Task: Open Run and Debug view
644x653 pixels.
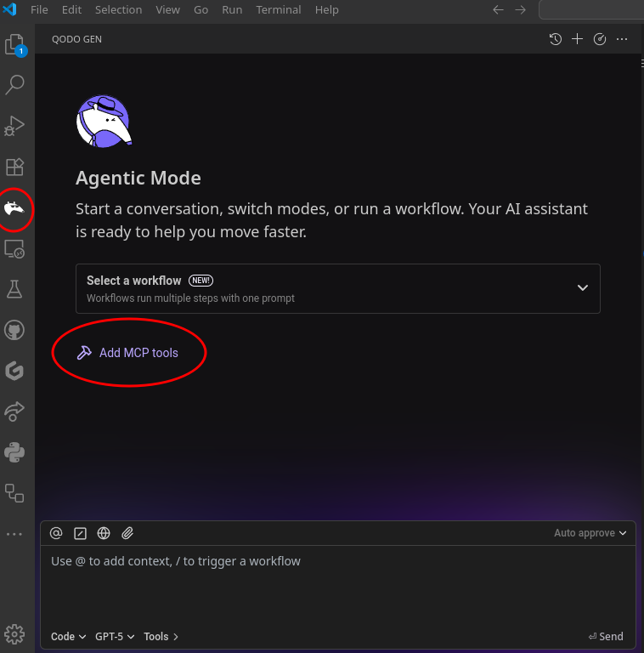Action: tap(15, 126)
